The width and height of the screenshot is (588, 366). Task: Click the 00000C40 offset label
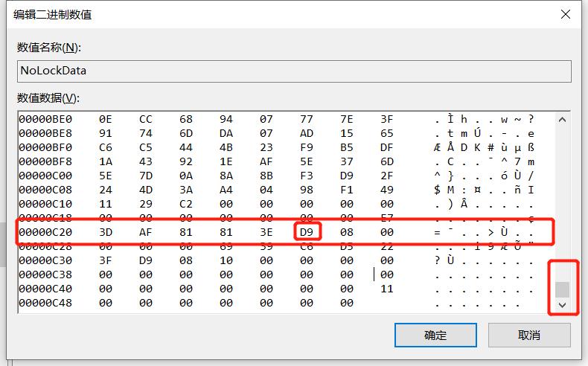[x=45, y=289]
